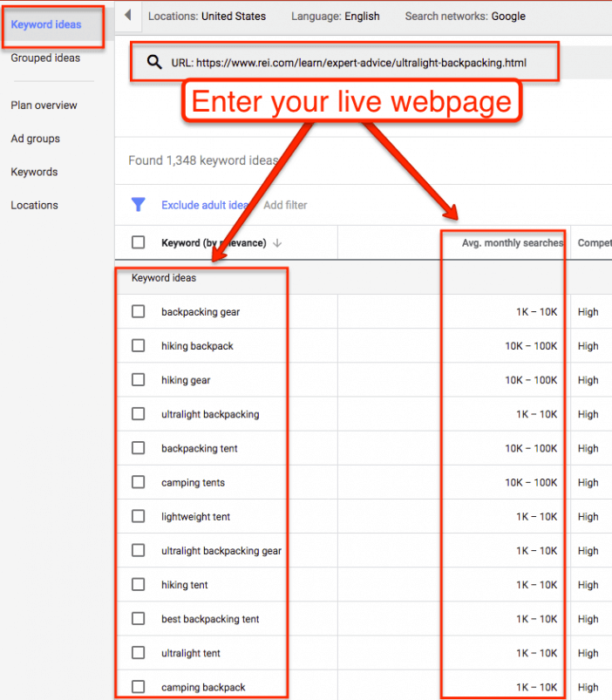Click the Competition column header
The width and height of the screenshot is (612, 700).
pos(595,243)
